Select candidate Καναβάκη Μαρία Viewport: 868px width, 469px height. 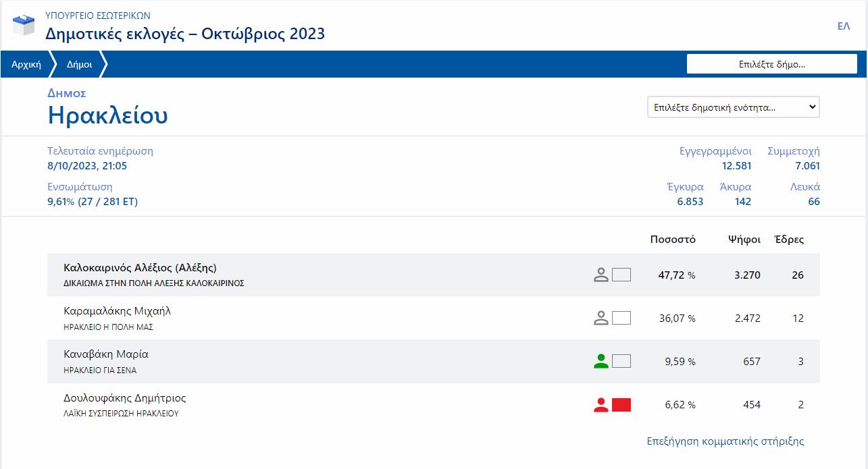(105, 354)
